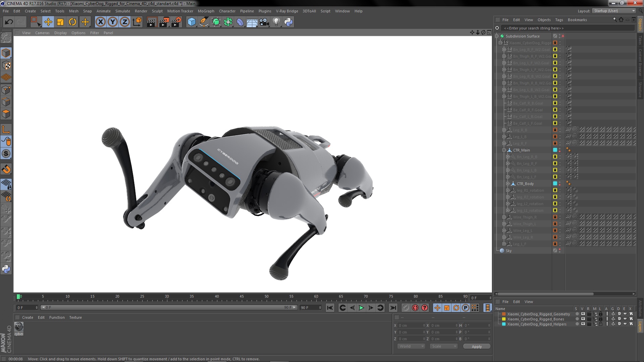Toggle Autokeying red button
The height and width of the screenshot is (362, 644).
(415, 308)
